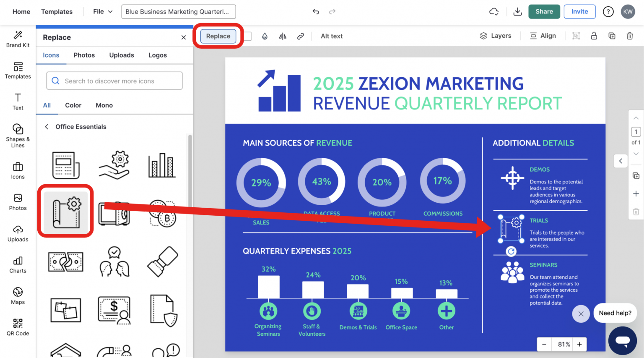Duplicate the selected element from the top toolbar
Viewport: 644px width, 358px height.
[612, 36]
